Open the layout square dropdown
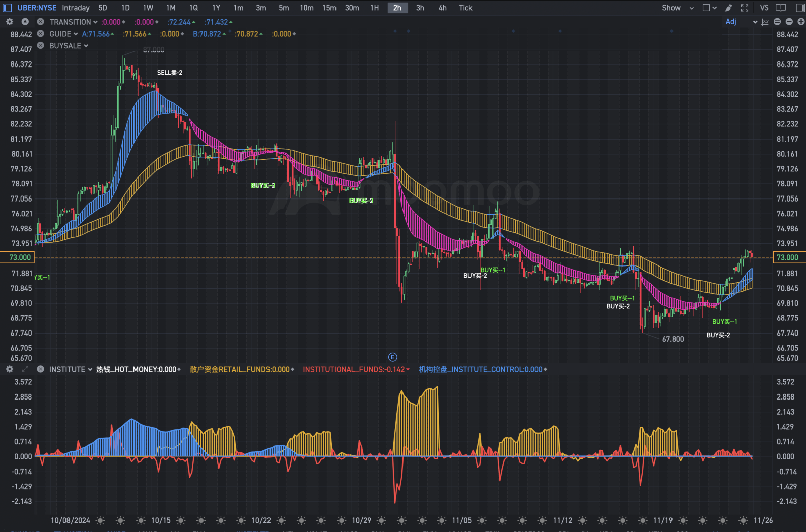The image size is (806, 532). point(709,8)
